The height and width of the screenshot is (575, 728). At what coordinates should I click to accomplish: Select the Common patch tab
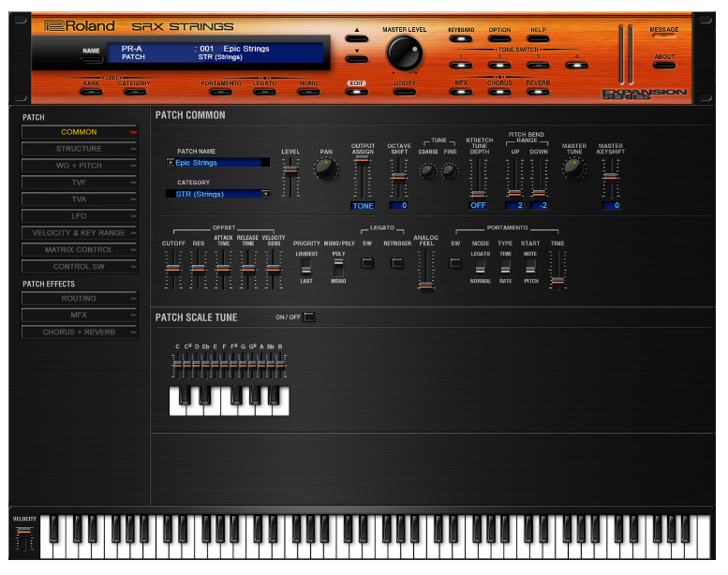(x=80, y=132)
